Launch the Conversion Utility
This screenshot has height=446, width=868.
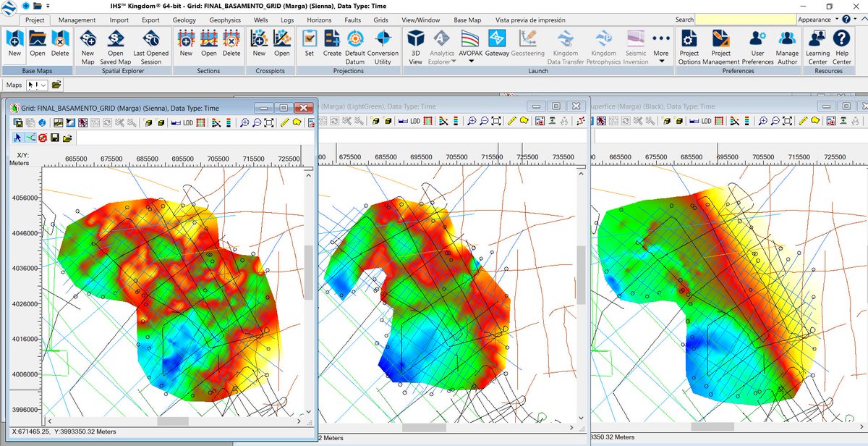[383, 47]
